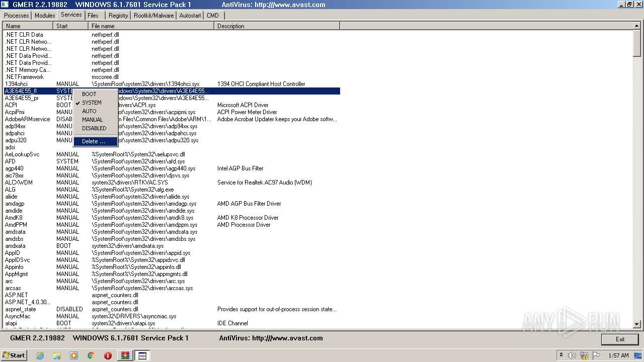This screenshot has height=362, width=644.
Task: Open the CMD tab
Action: tap(213, 16)
